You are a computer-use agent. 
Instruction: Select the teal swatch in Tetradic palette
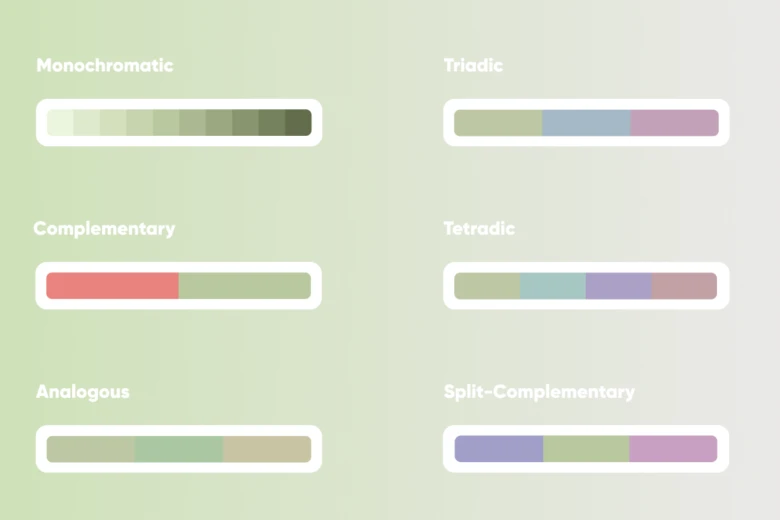pyautogui.click(x=553, y=286)
